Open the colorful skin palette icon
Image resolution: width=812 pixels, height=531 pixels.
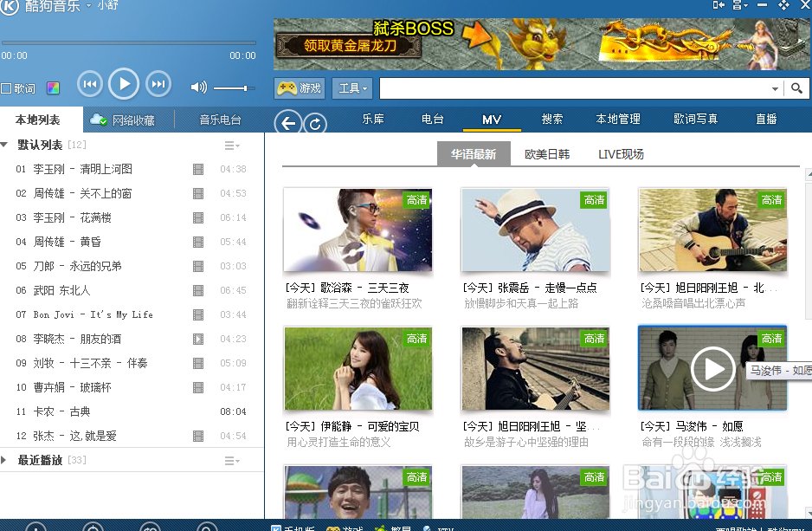pos(54,88)
